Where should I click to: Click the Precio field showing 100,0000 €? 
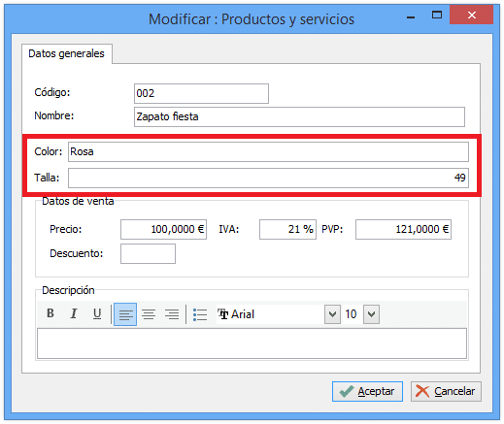(x=163, y=230)
